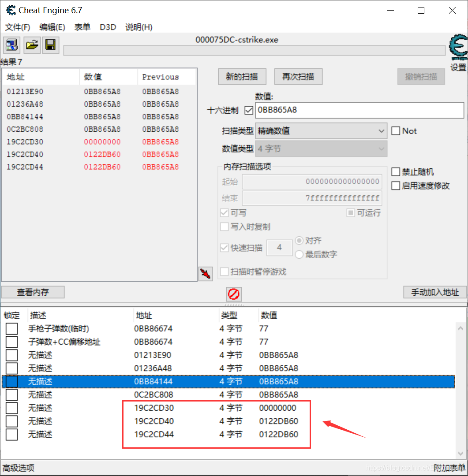Toggle the 扫描时暂停游戏 checkbox
The width and height of the screenshot is (468, 476).
[224, 271]
